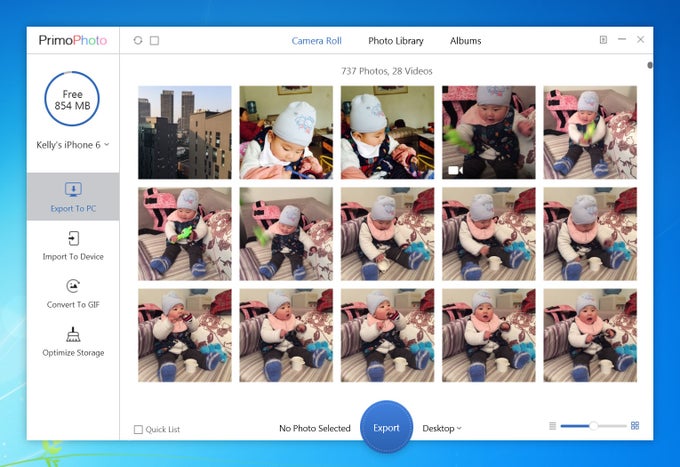Click the upload/feedback icon near minimize
The image size is (680, 467).
603,40
